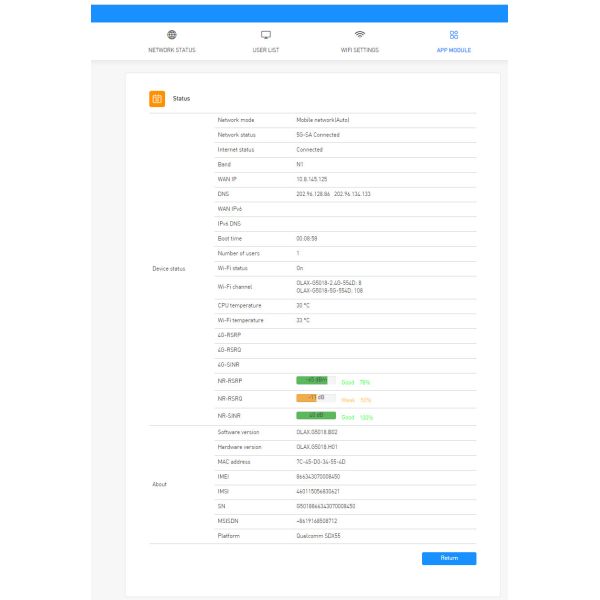This screenshot has width=600, height=600.
Task: Click the Wi-Fi signal icon in navigation
Action: pos(360,35)
